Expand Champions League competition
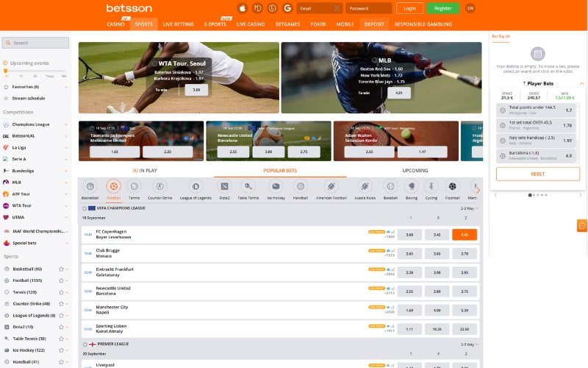This screenshot has width=588, height=368. coord(66,124)
